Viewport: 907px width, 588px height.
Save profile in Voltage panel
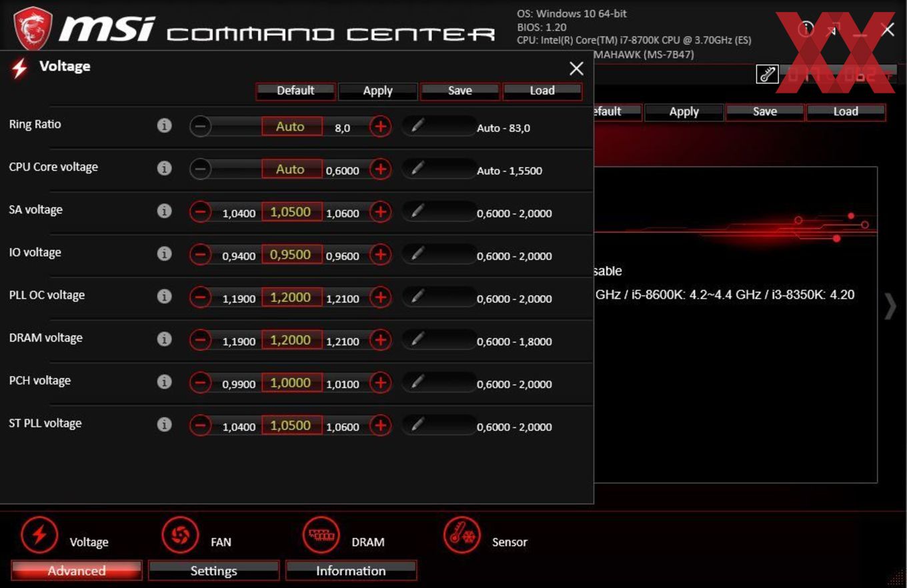click(x=460, y=91)
